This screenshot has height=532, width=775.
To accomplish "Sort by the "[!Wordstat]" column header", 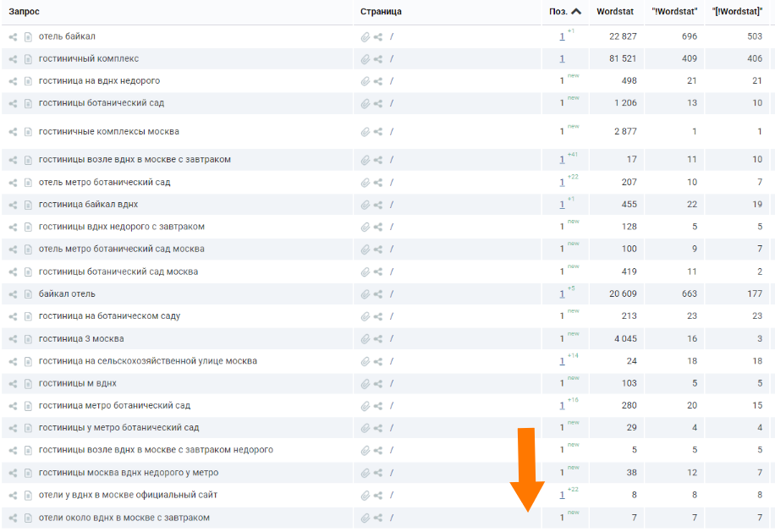I will 737,11.
